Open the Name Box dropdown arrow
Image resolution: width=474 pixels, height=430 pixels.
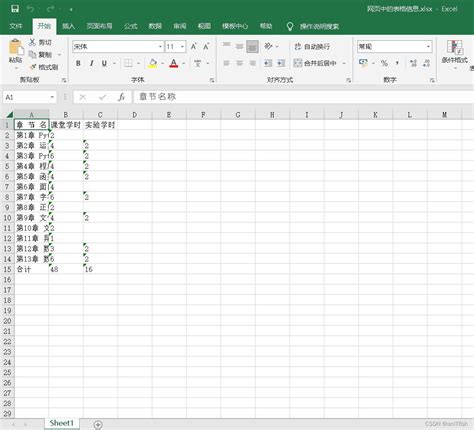[52, 97]
